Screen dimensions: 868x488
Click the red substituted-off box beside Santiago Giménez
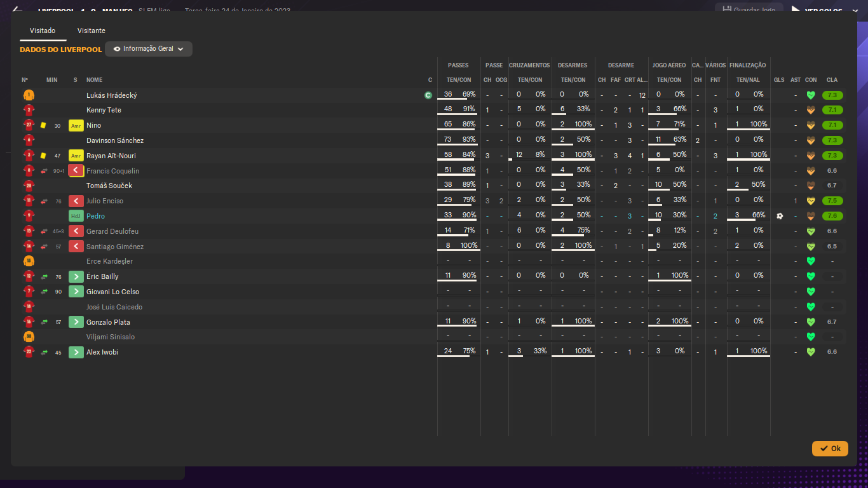(x=76, y=247)
